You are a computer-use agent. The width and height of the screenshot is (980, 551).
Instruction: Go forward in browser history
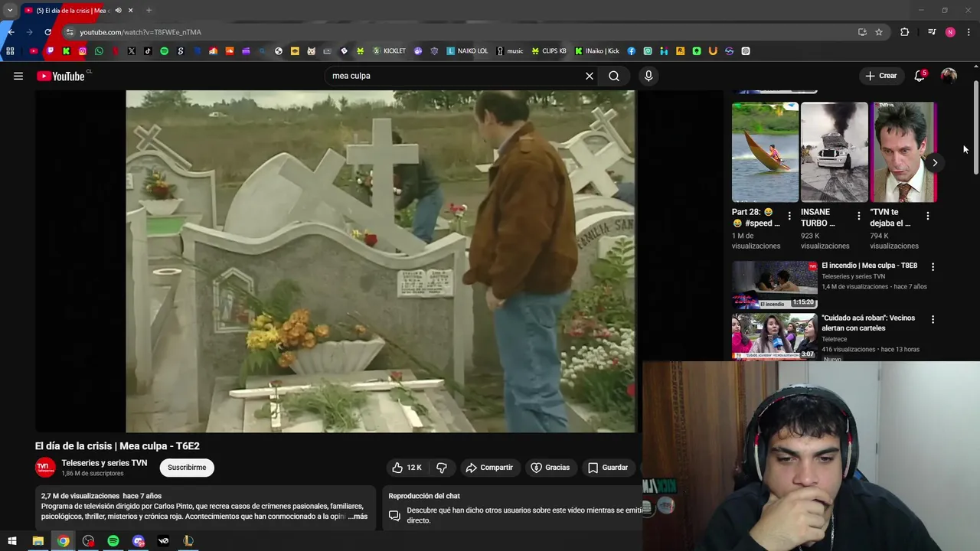point(29,32)
